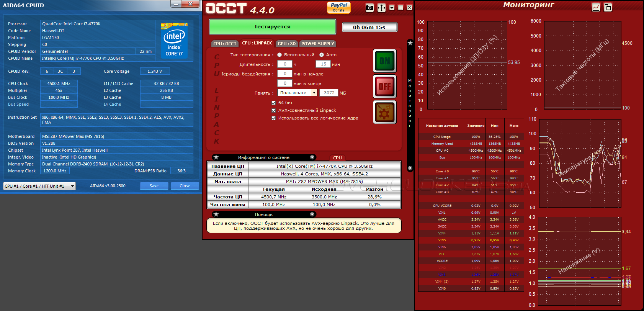Screen dimensions: 644x311
Task: Click the Multiplier value 45x
Action: pos(59,90)
